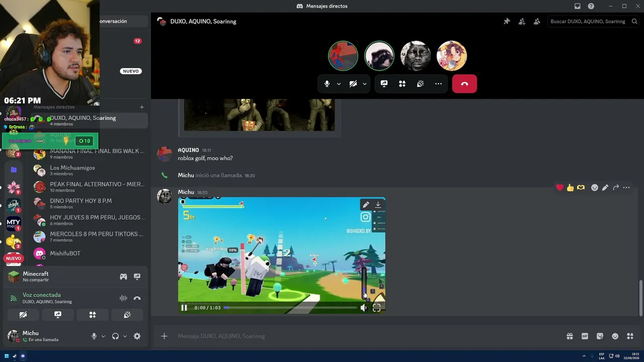
Task: Open the attachment plus button beside the message box
Action: [164, 336]
